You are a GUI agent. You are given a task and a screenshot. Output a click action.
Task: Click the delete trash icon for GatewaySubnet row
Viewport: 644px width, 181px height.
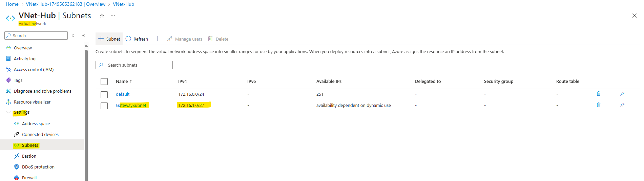(599, 105)
